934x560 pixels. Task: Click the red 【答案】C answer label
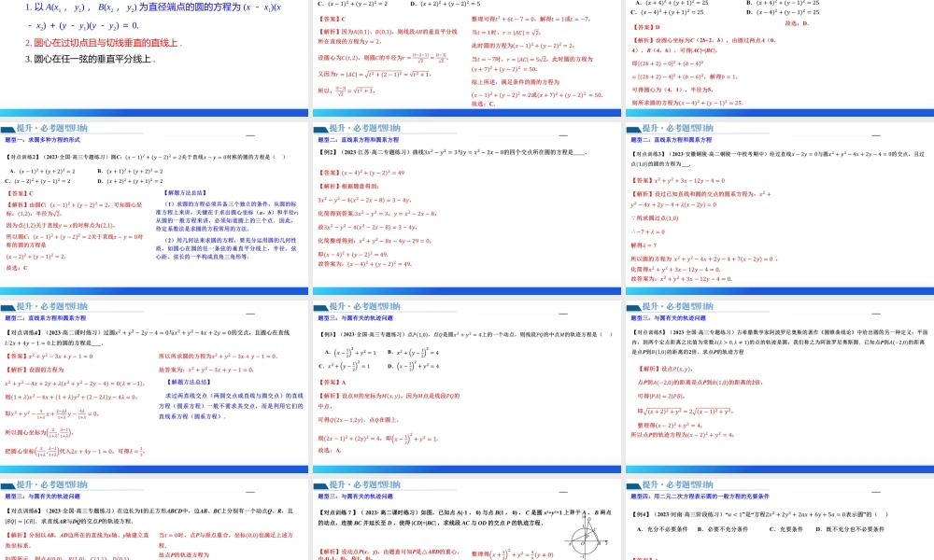point(17,192)
